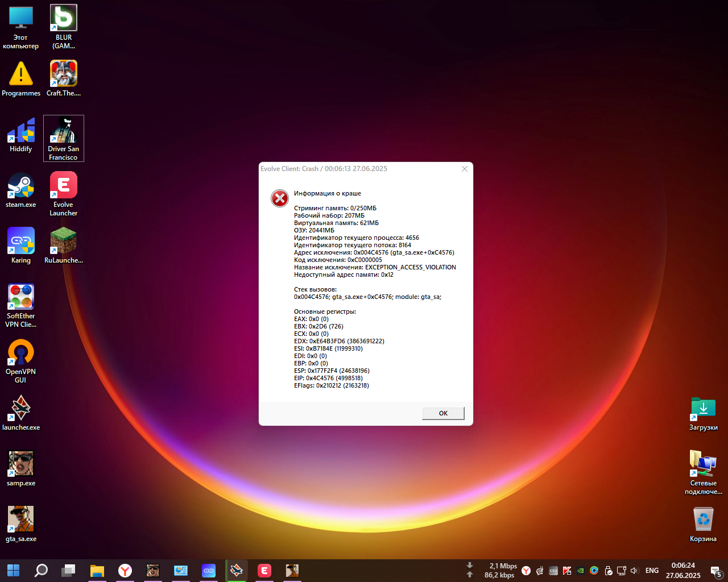Screen dimensions: 728x582
Task: Select the Сетевые подключения shortcut
Action: [x=704, y=473]
